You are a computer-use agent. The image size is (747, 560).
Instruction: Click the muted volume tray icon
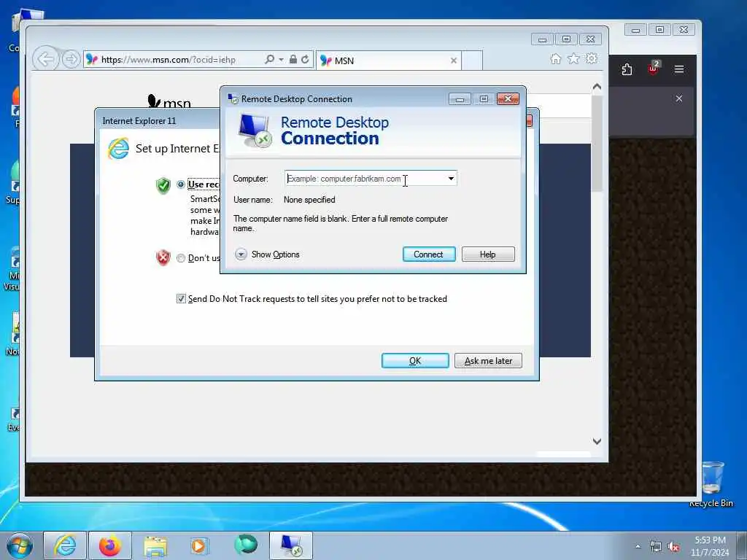[673, 547]
